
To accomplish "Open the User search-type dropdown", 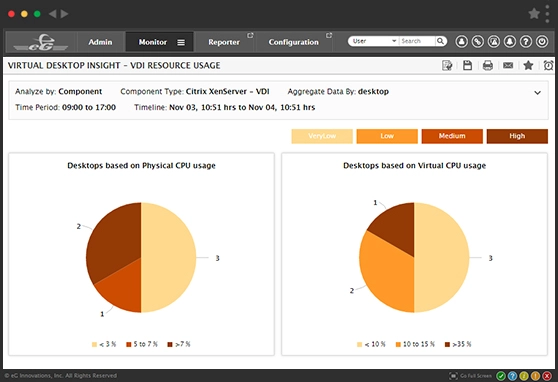I will pos(374,41).
